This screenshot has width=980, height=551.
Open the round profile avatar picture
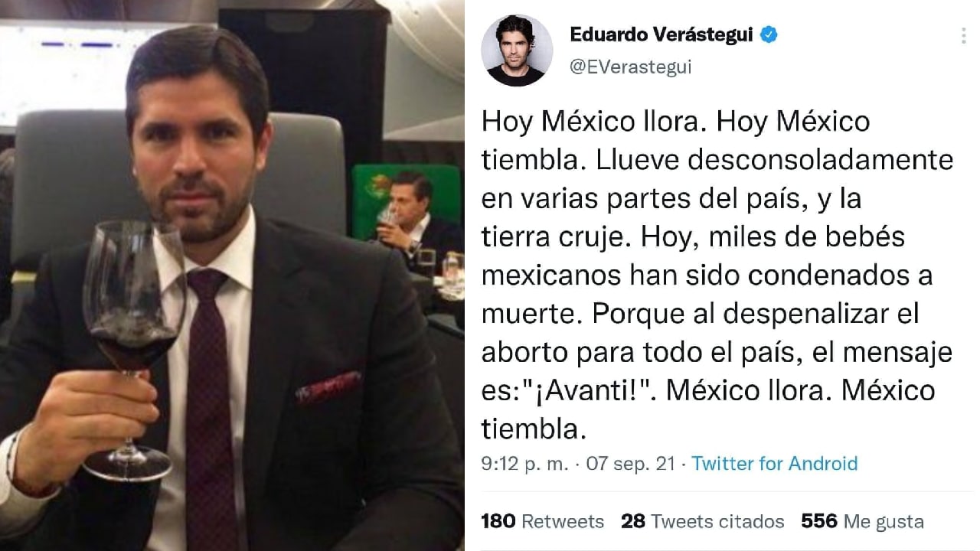point(517,50)
